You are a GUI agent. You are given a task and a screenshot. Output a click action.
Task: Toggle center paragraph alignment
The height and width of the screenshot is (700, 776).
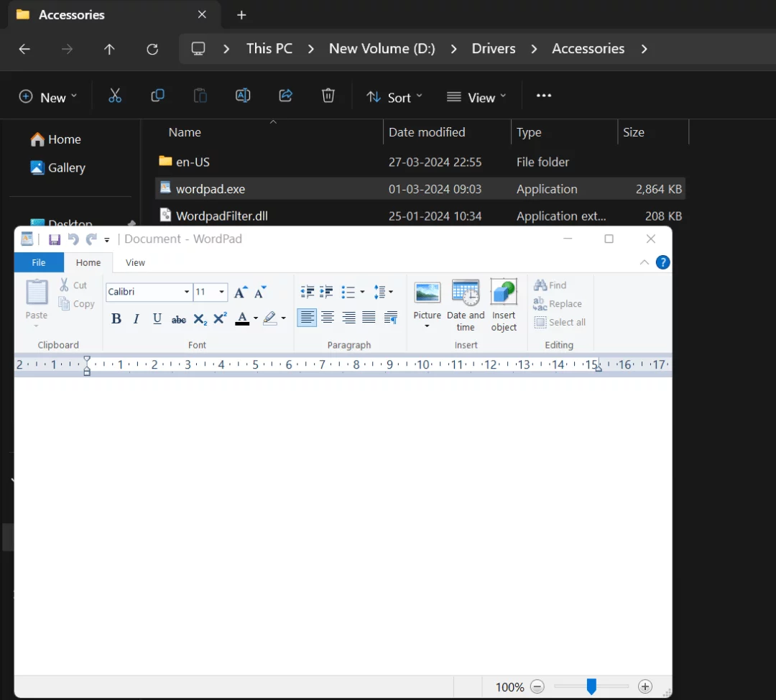[328, 317]
